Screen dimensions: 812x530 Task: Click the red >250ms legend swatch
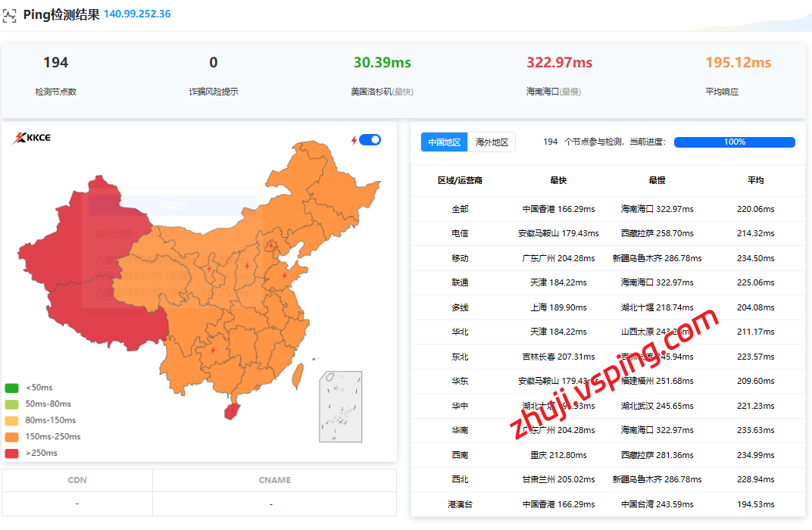pyautogui.click(x=12, y=453)
